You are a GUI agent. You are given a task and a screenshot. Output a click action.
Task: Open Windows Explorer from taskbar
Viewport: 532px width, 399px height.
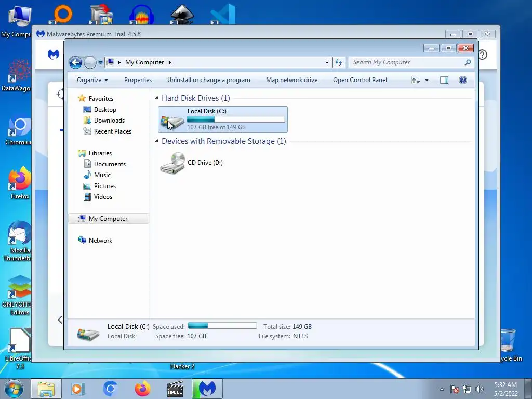(x=46, y=389)
